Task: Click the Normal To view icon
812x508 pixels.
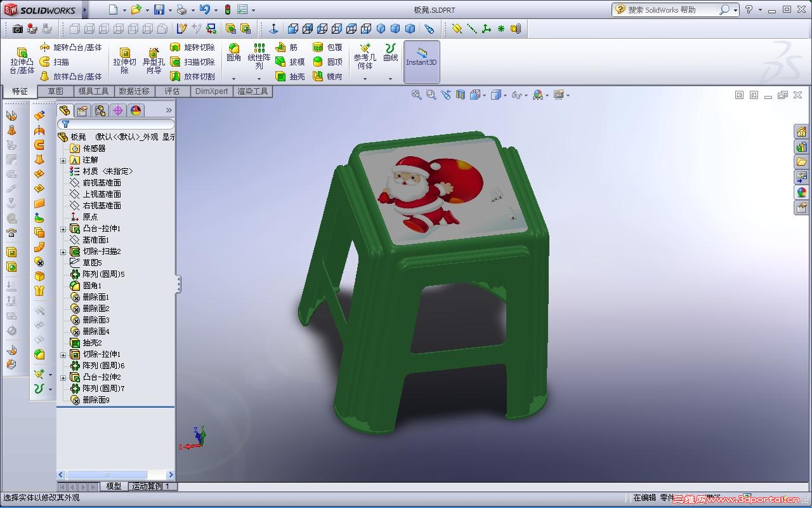Action: click(x=273, y=29)
